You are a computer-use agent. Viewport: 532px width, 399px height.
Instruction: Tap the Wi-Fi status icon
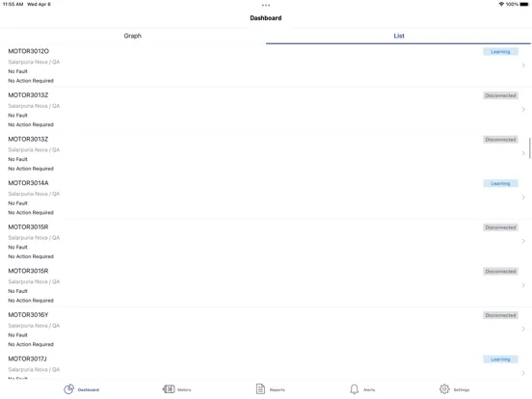point(501,4)
